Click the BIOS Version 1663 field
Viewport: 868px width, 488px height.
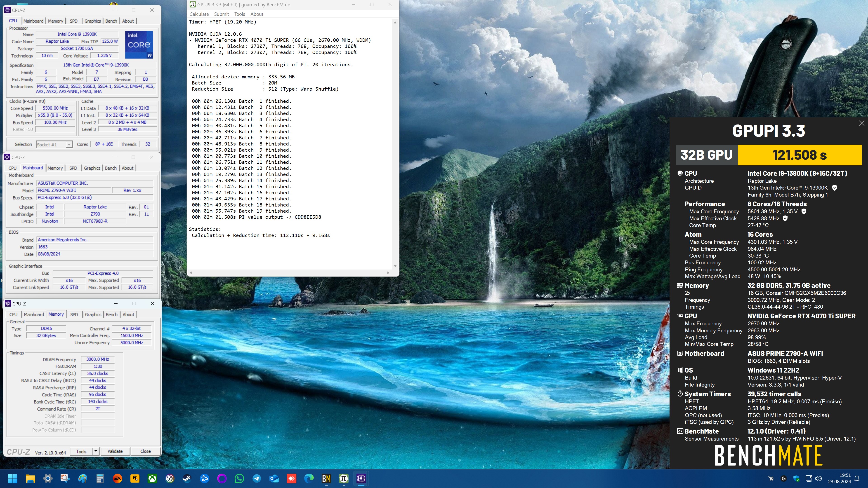[x=95, y=247]
